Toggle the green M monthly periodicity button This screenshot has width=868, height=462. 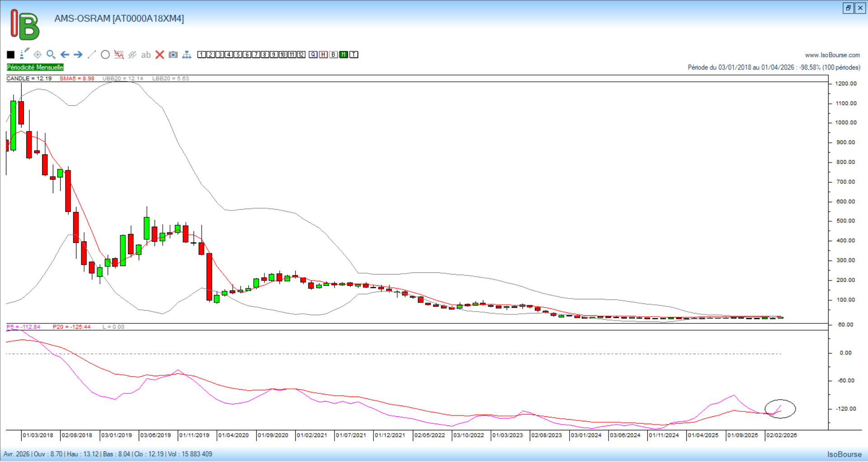[344, 55]
